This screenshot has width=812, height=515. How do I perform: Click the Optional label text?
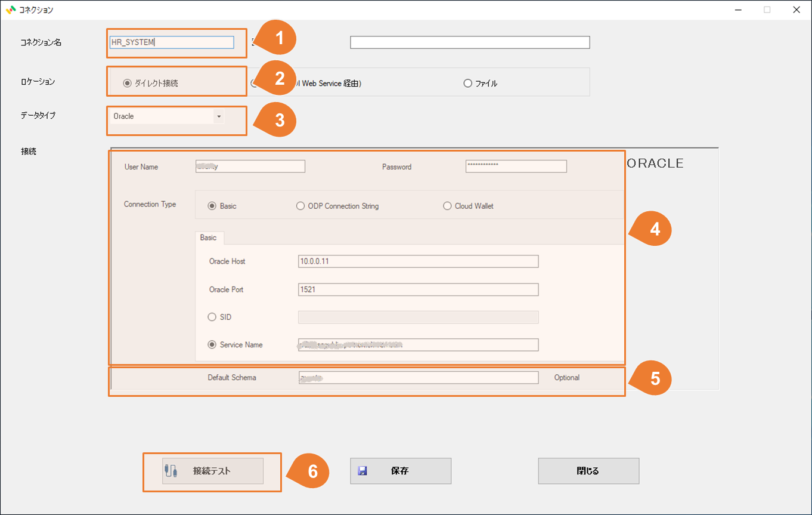point(567,378)
